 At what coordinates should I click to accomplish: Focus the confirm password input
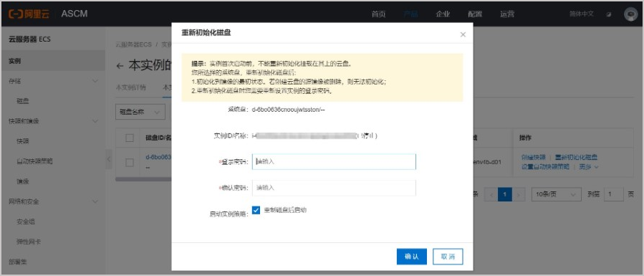point(334,188)
